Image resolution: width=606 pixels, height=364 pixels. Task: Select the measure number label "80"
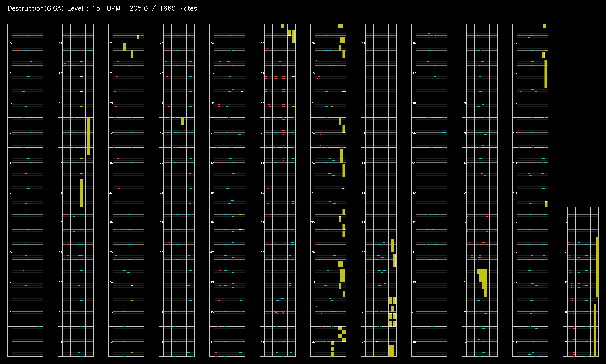pyautogui.click(x=364, y=252)
